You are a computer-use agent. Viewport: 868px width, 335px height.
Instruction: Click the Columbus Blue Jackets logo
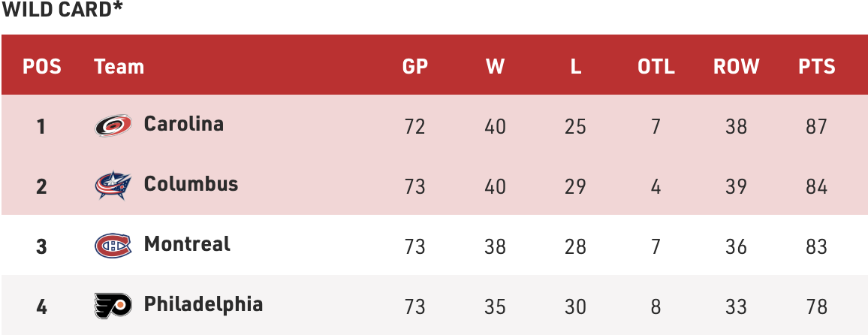pyautogui.click(x=113, y=185)
